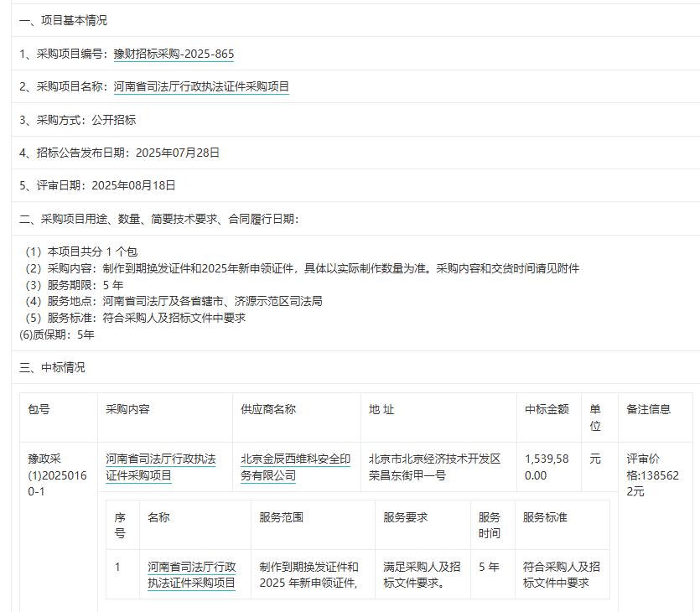Select remark cell 评审价格:1385622元
Viewport: 700px width, 612px height.
click(x=652, y=475)
